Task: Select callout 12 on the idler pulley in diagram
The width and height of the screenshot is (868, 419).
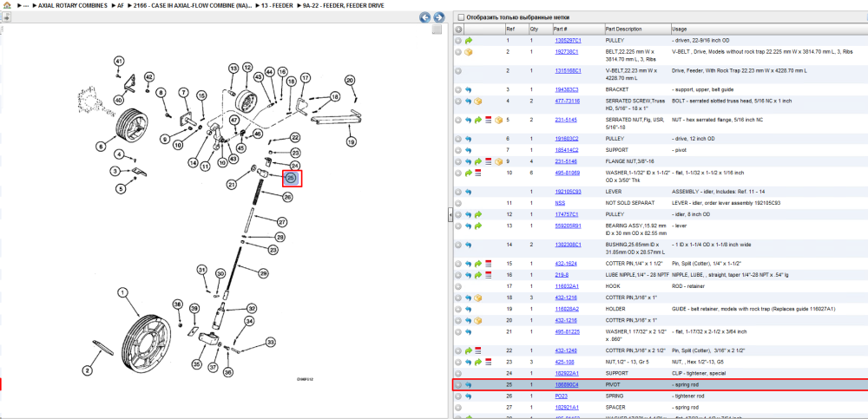Action: coord(247,67)
